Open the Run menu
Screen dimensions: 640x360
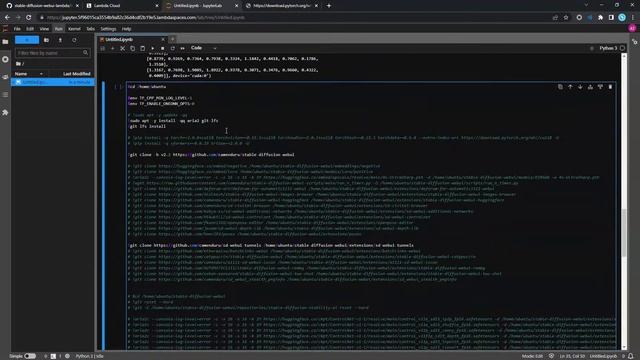click(x=59, y=29)
